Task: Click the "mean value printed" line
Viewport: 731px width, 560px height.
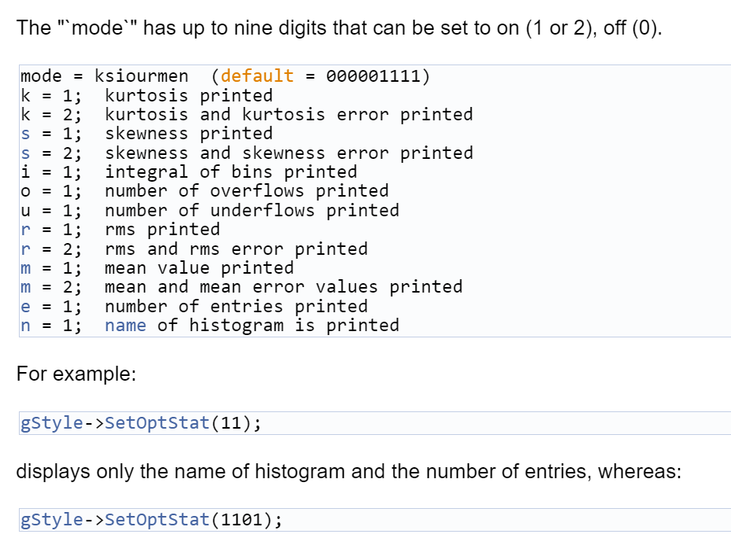Action: (199, 268)
